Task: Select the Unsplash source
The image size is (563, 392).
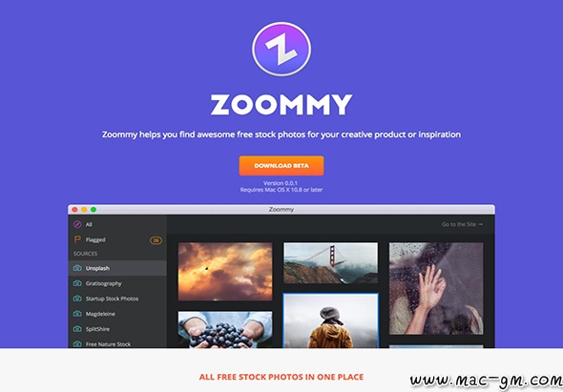Action: pyautogui.click(x=117, y=268)
